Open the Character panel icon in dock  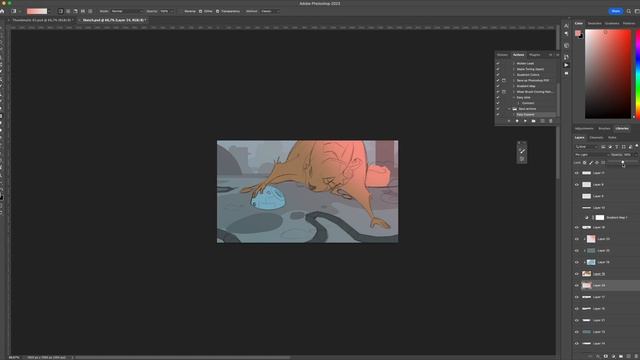pyautogui.click(x=566, y=26)
